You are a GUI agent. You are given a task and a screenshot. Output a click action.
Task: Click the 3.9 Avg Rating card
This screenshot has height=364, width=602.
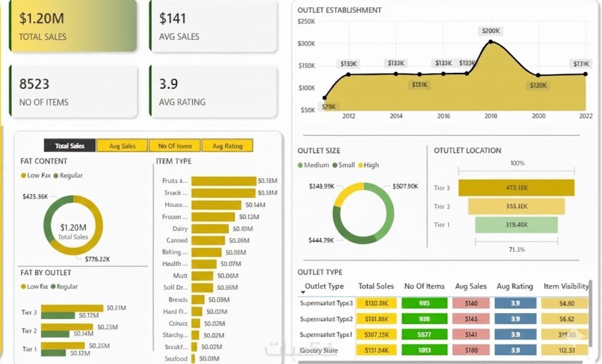213,91
